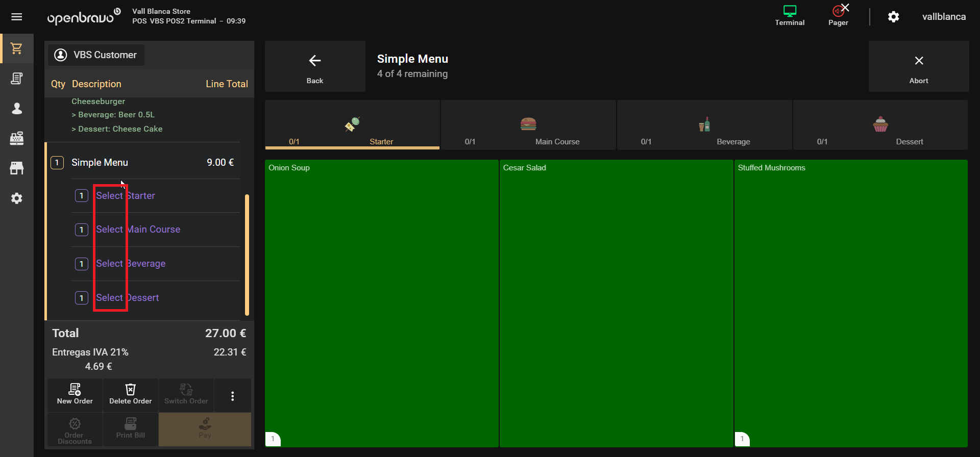The image size is (980, 457).
Task: Open the hamburger main menu
Action: 17,17
